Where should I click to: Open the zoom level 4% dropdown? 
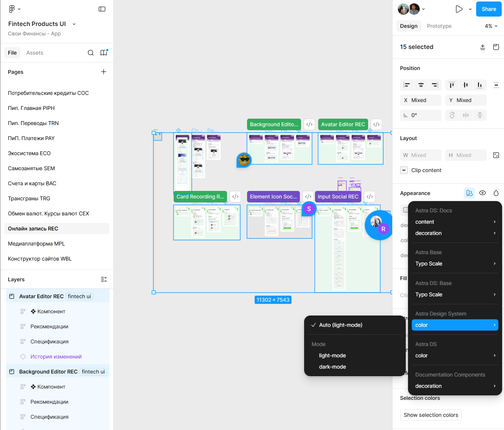pos(491,26)
